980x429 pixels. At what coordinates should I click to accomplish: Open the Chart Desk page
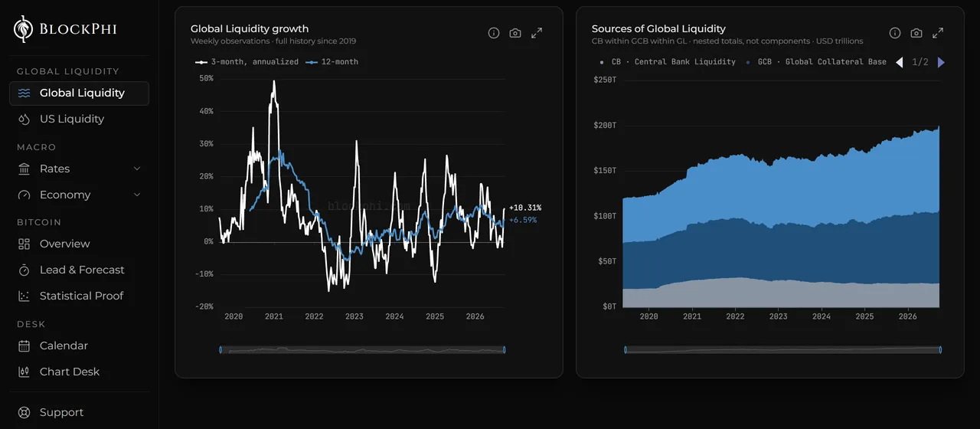[x=79, y=372]
